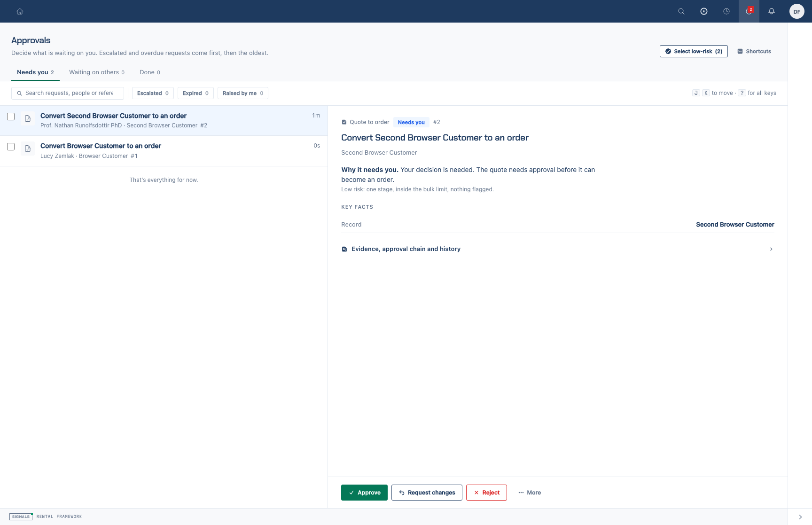The width and height of the screenshot is (812, 525).
Task: Open the notifications bell
Action: pos(771,11)
